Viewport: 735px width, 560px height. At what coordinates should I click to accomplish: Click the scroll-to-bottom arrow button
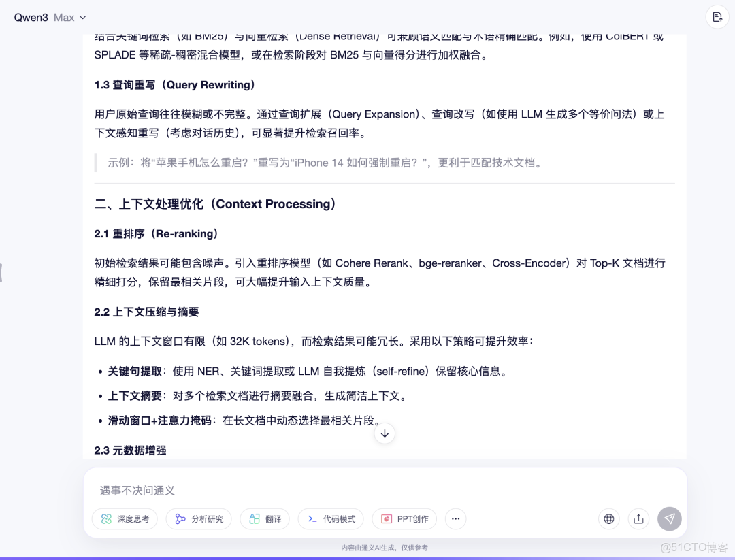[x=385, y=433]
